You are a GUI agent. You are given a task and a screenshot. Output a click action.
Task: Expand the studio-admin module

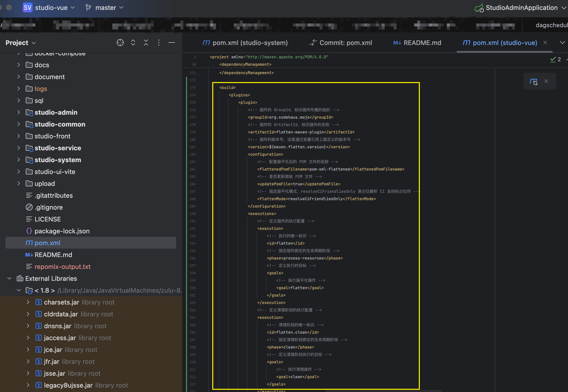(19, 112)
